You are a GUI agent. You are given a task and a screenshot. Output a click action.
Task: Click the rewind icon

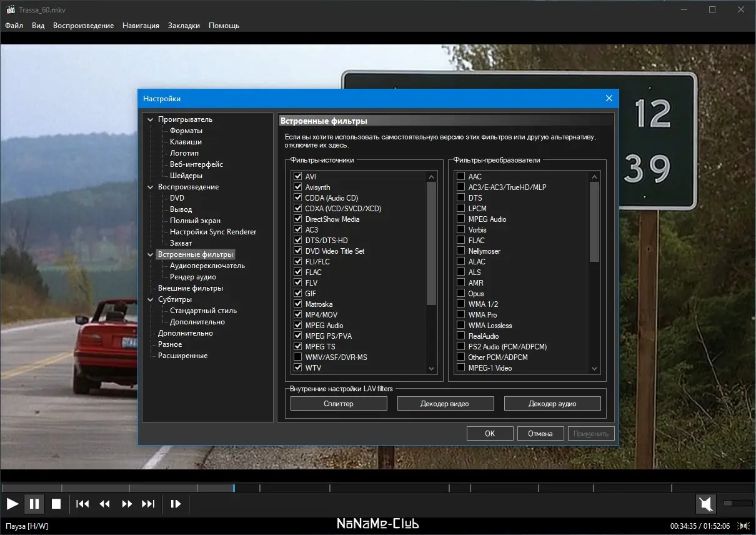click(105, 504)
